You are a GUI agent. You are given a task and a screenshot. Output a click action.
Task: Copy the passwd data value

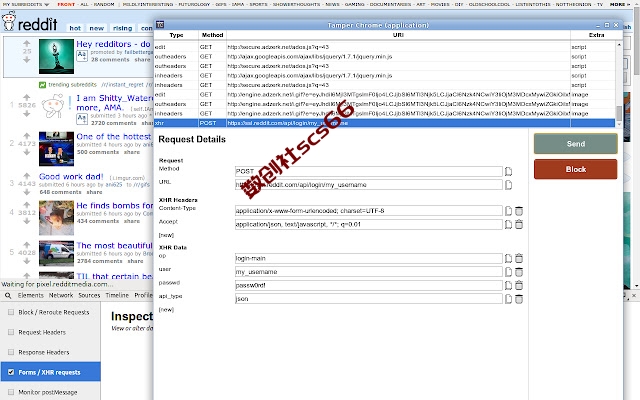click(508, 285)
